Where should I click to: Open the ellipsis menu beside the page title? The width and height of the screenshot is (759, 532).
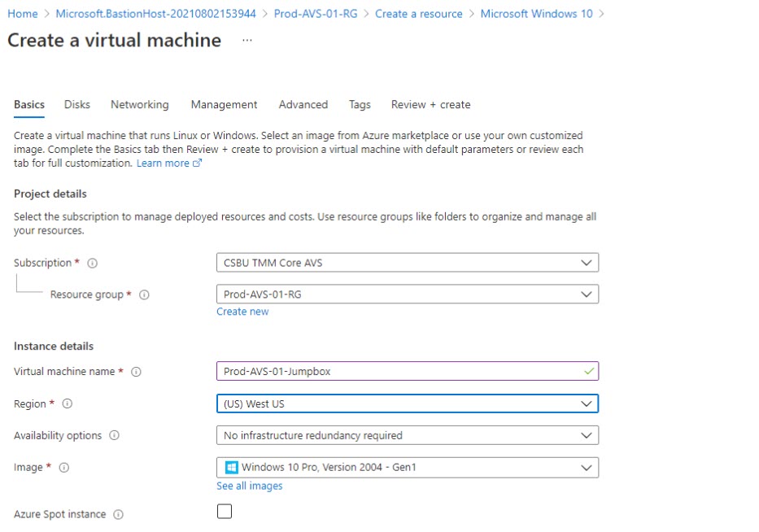tap(247, 40)
